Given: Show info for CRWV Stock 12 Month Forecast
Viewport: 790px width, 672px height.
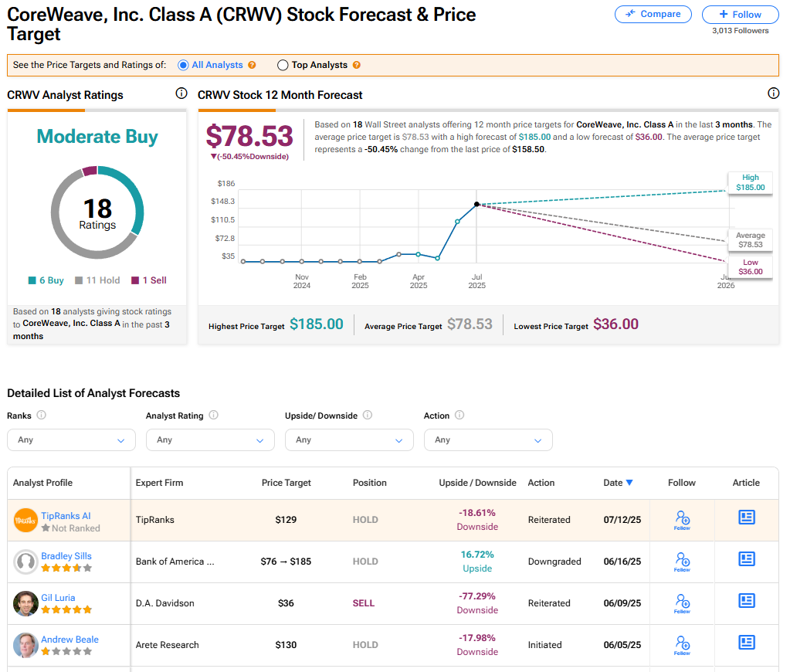Looking at the screenshot, I should click(x=773, y=93).
